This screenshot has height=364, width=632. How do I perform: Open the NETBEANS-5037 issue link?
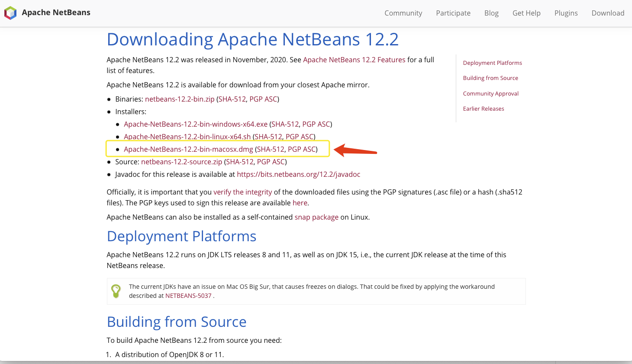188,296
